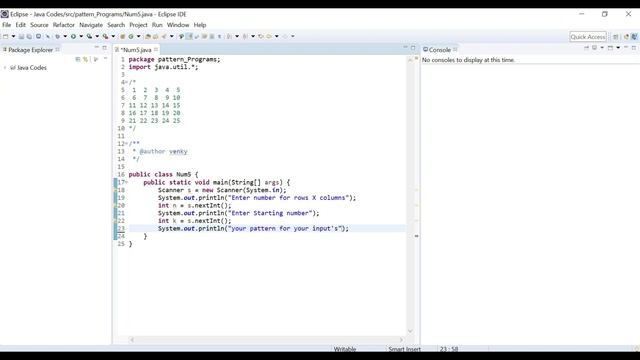Create a New Java Class from toolbar

tap(131, 36)
